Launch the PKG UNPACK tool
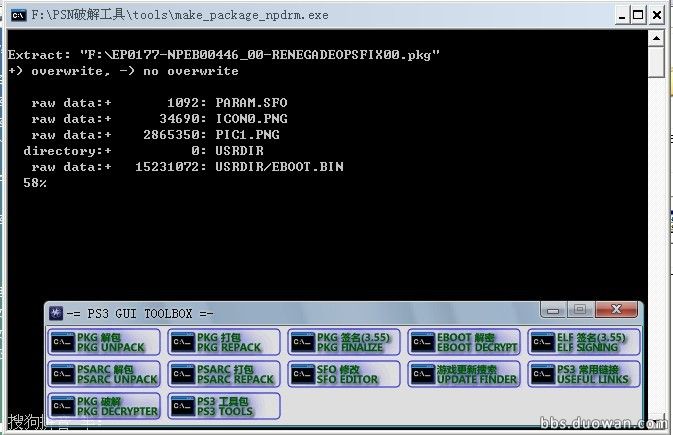 [104, 342]
